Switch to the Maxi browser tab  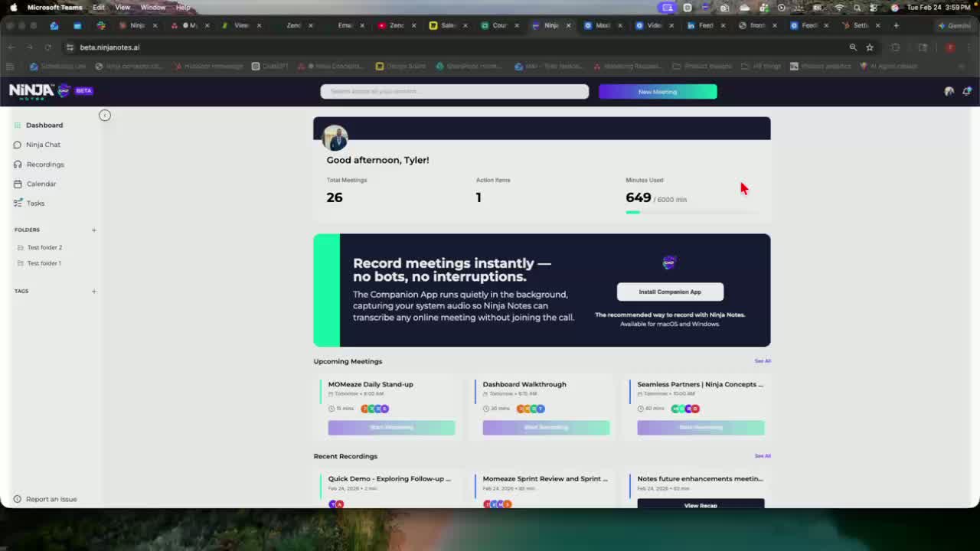[x=603, y=25]
